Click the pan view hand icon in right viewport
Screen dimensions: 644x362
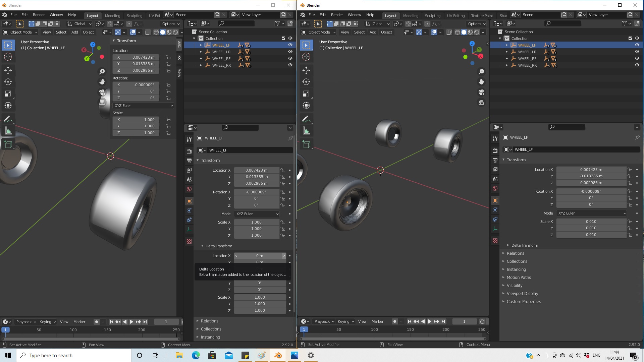[481, 82]
